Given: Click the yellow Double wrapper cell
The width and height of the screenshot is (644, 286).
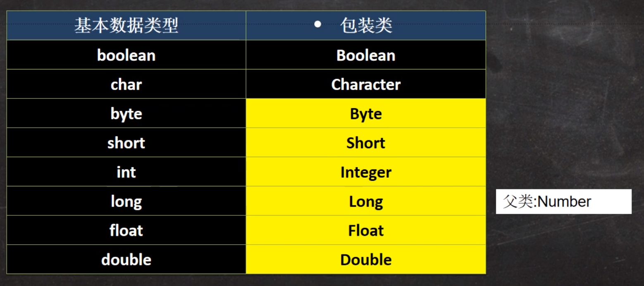Looking at the screenshot, I should pyautogui.click(x=366, y=260).
